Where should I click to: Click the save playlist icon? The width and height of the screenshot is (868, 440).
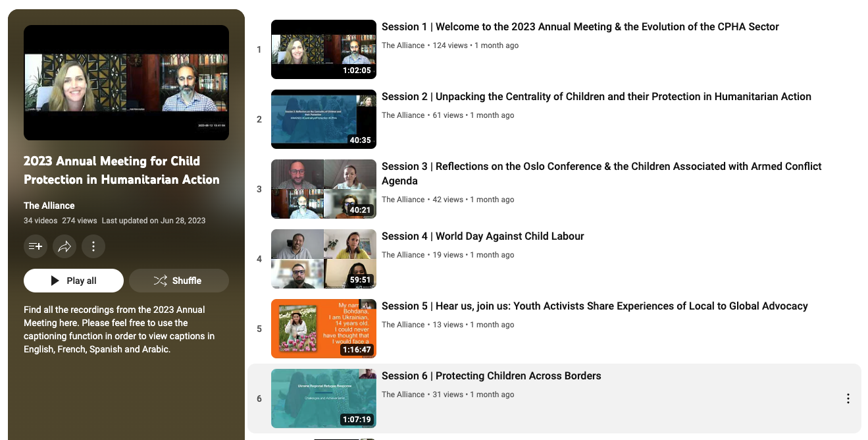coord(36,246)
